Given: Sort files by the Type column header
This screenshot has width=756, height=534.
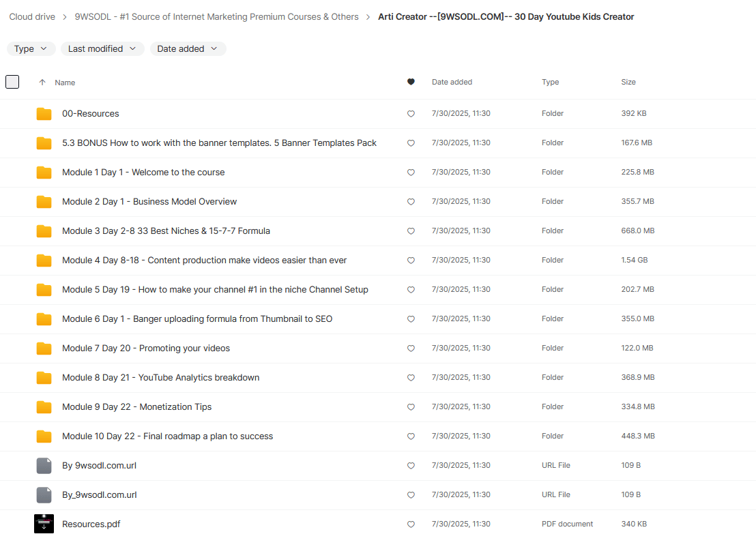Looking at the screenshot, I should tap(550, 82).
